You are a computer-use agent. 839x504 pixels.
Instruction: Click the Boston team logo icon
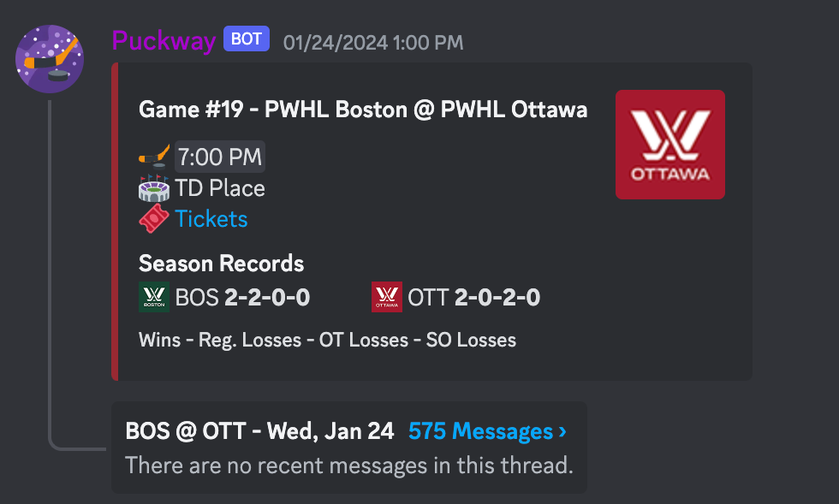click(x=154, y=298)
